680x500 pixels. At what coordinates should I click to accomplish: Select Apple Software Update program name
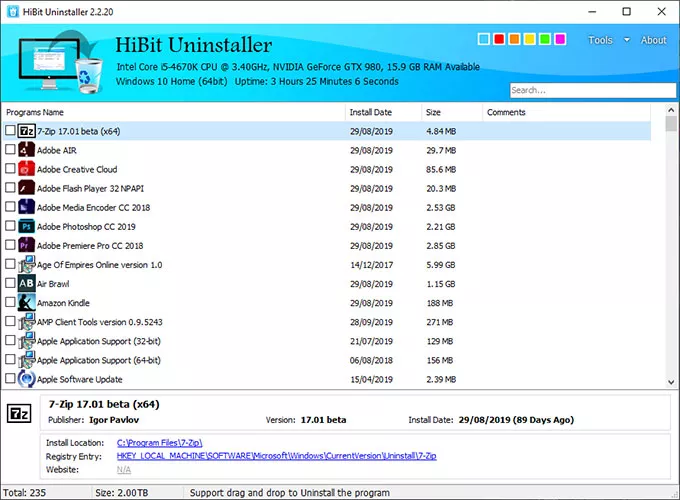click(x=79, y=379)
